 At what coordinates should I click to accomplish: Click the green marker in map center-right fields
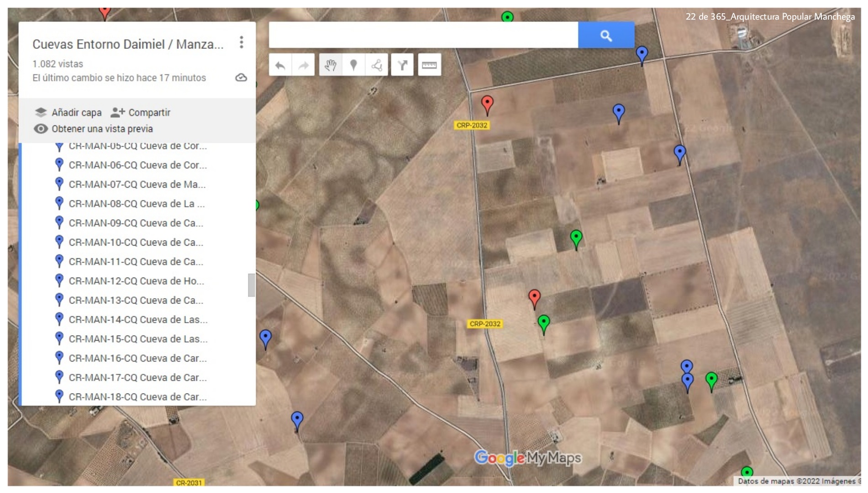coord(576,240)
